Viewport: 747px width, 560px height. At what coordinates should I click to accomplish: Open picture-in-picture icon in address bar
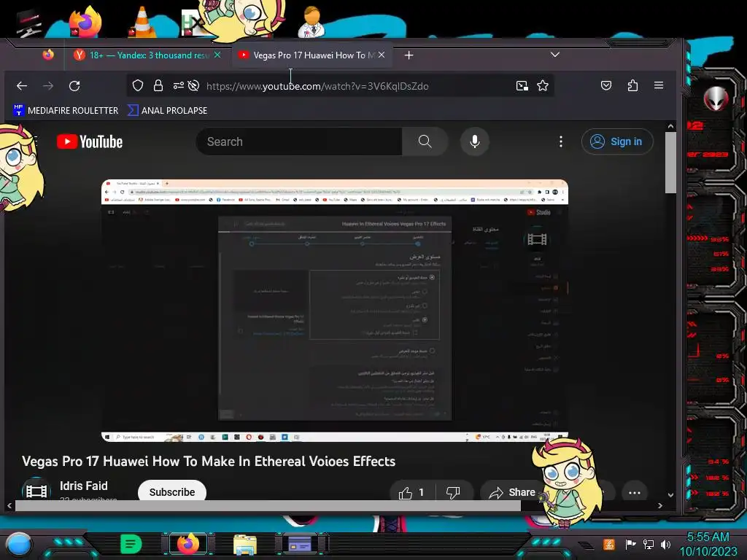pyautogui.click(x=522, y=86)
